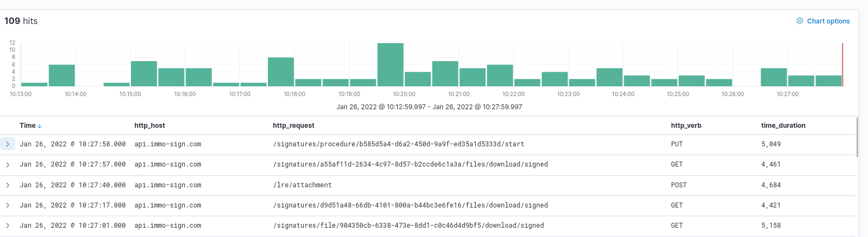Select the histogram bar starting at 10:17:30
868x237 pixels.
tap(281, 72)
